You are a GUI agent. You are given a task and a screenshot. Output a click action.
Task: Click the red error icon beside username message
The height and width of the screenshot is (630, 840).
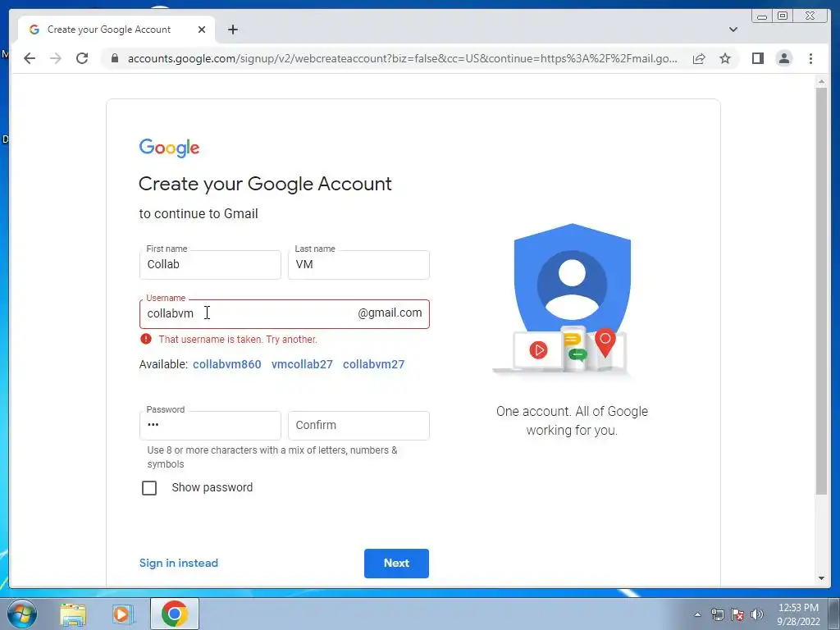146,339
